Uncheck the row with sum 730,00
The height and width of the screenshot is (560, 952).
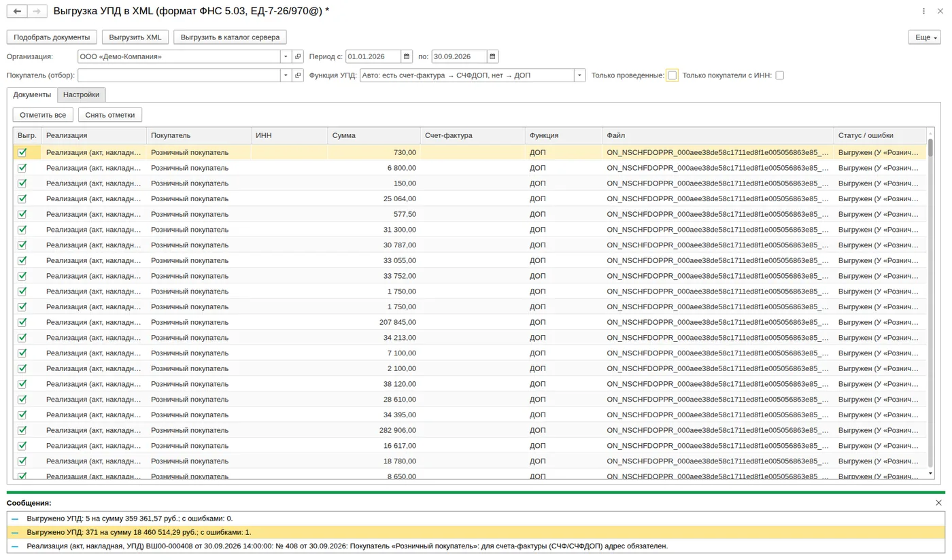[x=22, y=152]
